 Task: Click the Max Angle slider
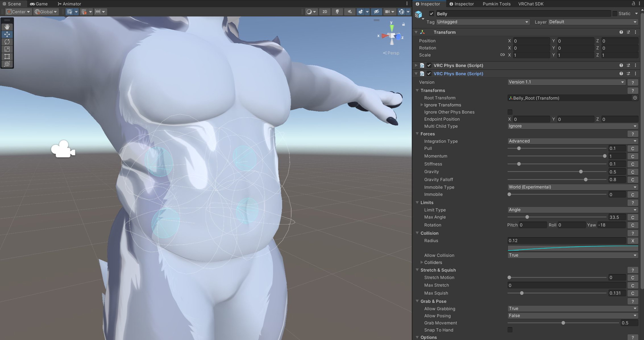pyautogui.click(x=557, y=217)
